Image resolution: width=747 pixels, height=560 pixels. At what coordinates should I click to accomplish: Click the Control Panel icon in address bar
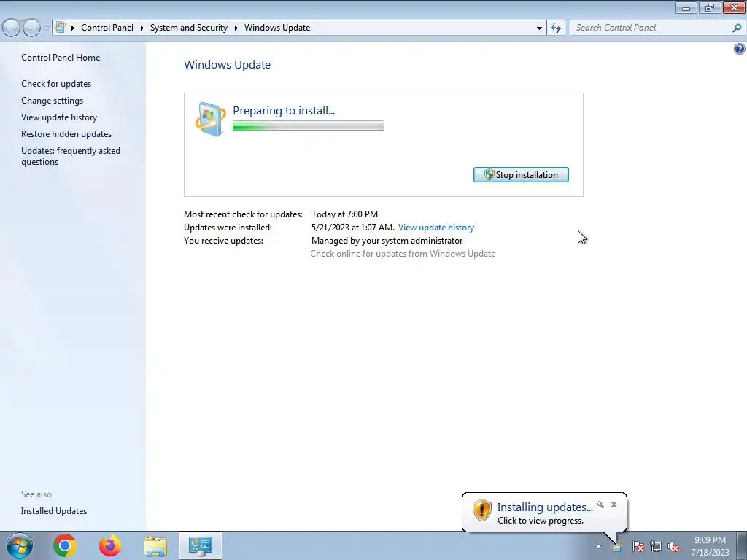[60, 28]
